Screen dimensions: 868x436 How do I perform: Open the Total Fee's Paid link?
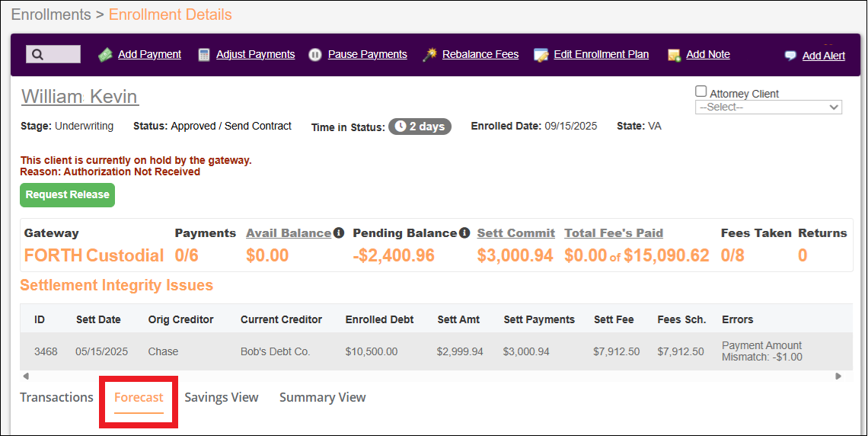(x=614, y=233)
